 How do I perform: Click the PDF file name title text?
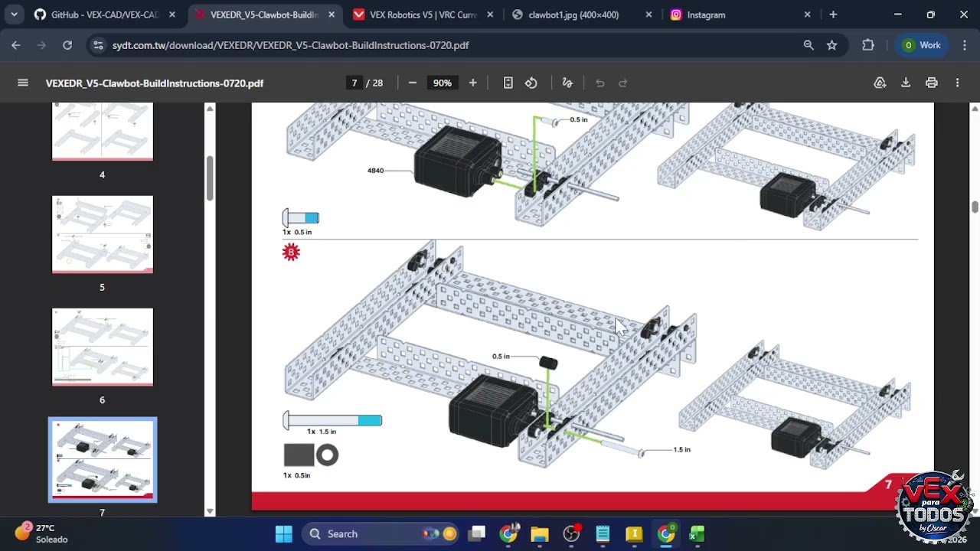155,83
